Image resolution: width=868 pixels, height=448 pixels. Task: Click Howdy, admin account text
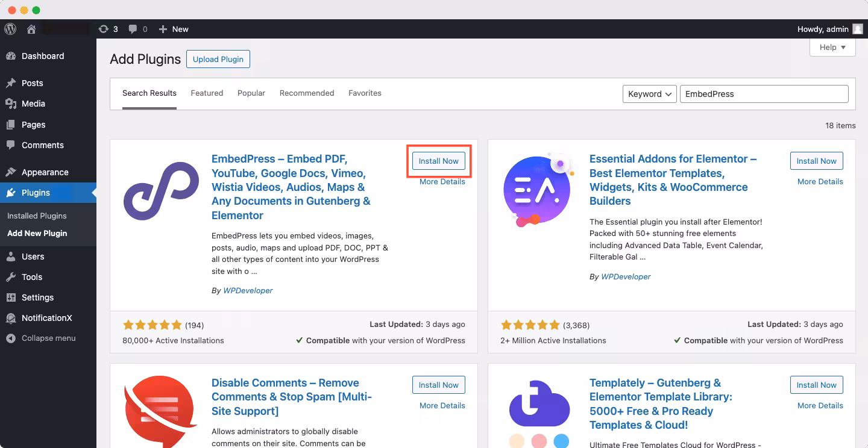823,29
